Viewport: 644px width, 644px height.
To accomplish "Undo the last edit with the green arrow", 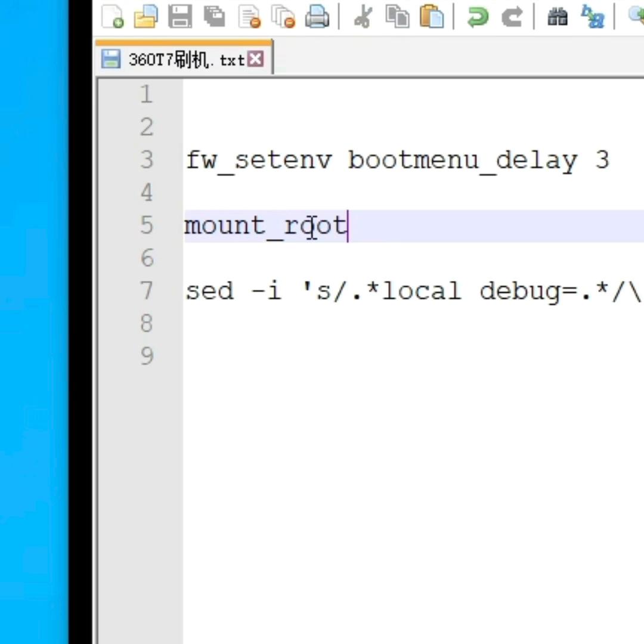I will pos(477,17).
